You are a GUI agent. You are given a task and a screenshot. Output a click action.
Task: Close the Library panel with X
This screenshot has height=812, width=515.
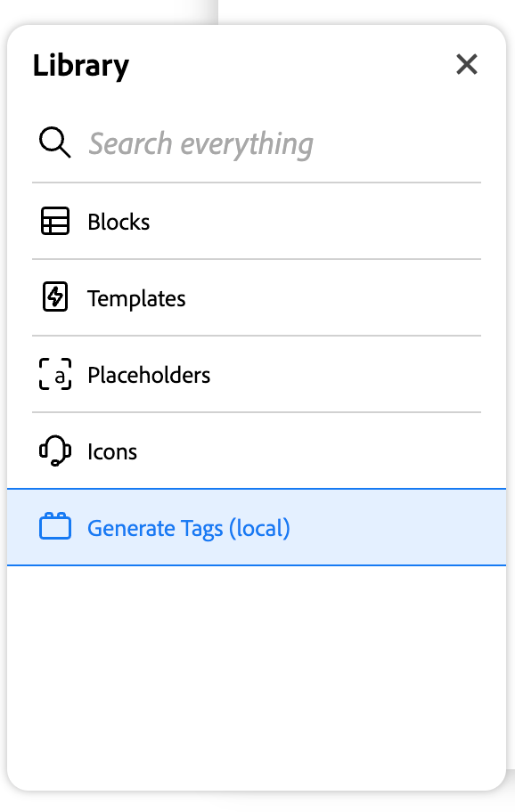[467, 64]
